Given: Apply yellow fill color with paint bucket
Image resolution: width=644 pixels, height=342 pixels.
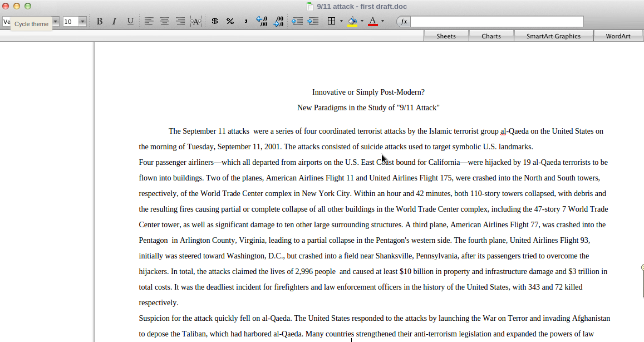Looking at the screenshot, I should coord(352,21).
